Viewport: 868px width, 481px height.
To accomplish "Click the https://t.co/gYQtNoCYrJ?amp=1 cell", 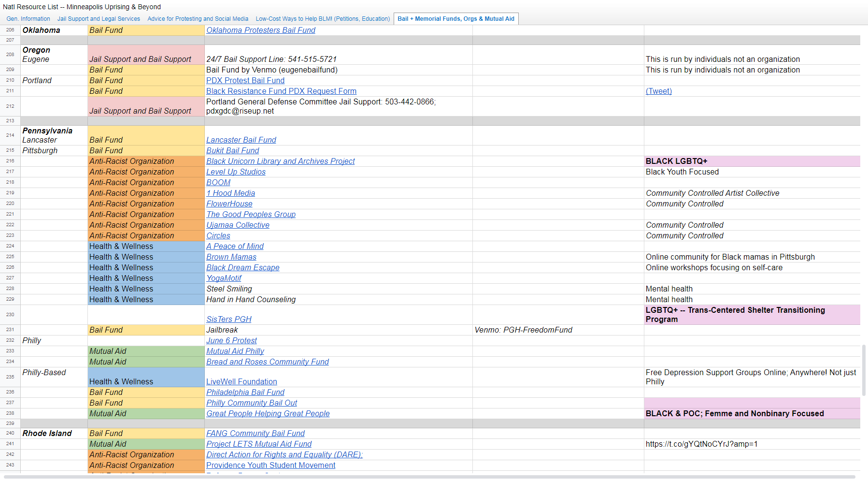I will [752, 444].
